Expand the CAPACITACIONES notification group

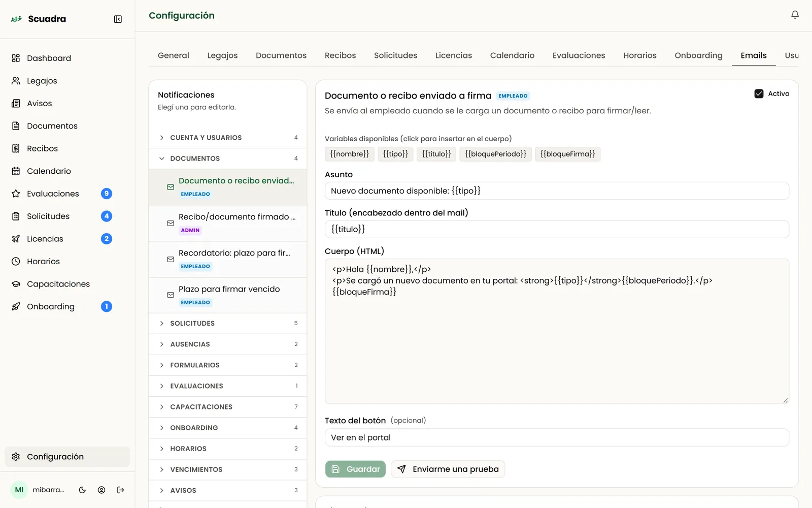pos(228,407)
